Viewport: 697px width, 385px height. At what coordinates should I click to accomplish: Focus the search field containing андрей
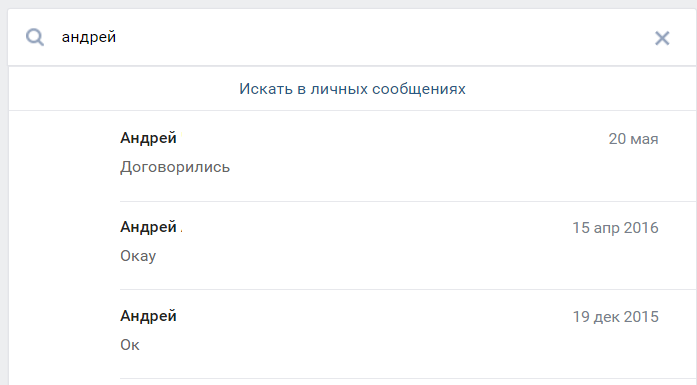[x=351, y=37]
